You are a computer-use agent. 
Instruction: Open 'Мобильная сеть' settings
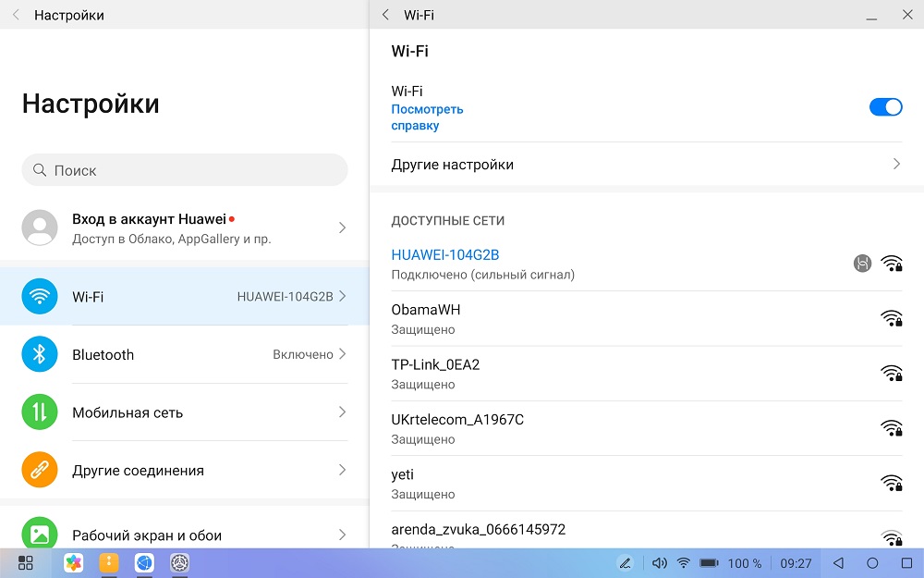185,412
